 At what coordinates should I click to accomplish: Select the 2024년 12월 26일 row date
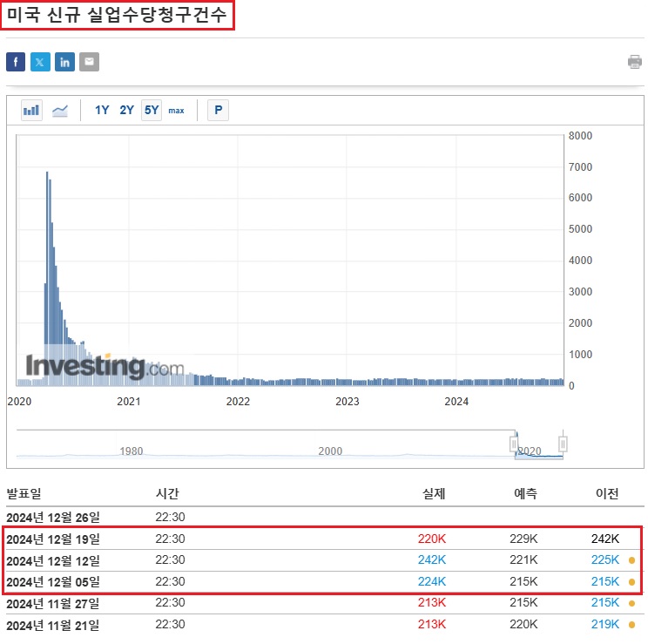click(53, 518)
